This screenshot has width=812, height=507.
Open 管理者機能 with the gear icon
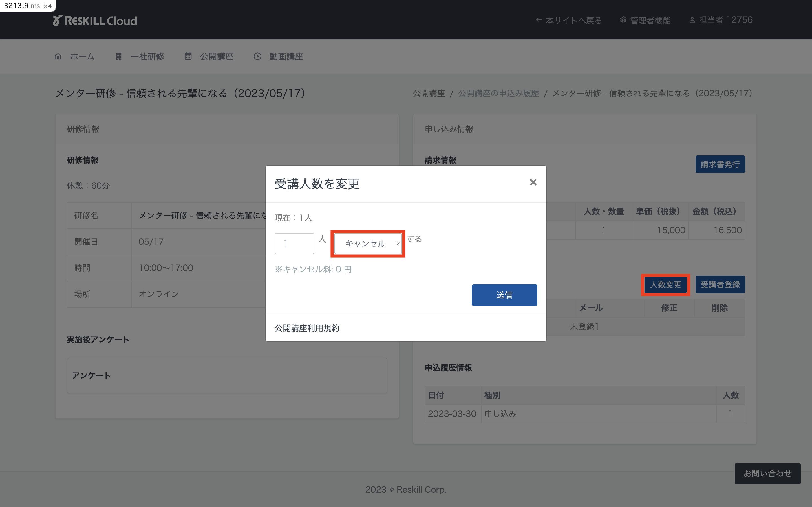pos(623,20)
